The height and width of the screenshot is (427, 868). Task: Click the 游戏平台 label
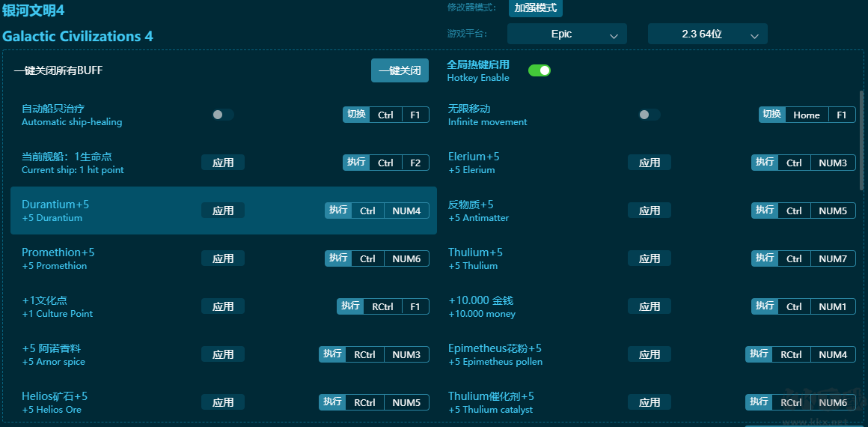[467, 34]
